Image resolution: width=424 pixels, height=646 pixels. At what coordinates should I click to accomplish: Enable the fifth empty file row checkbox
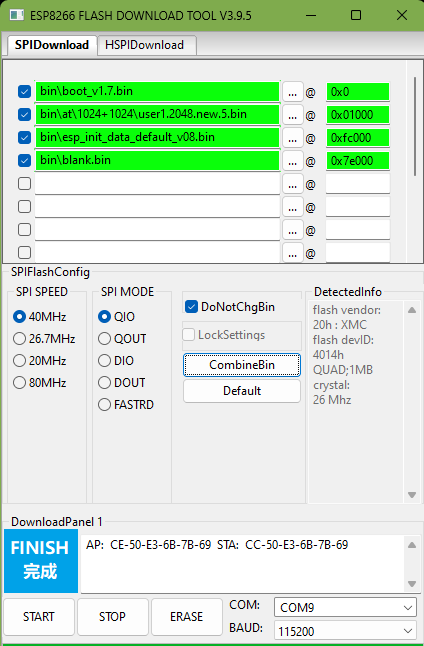point(24,183)
